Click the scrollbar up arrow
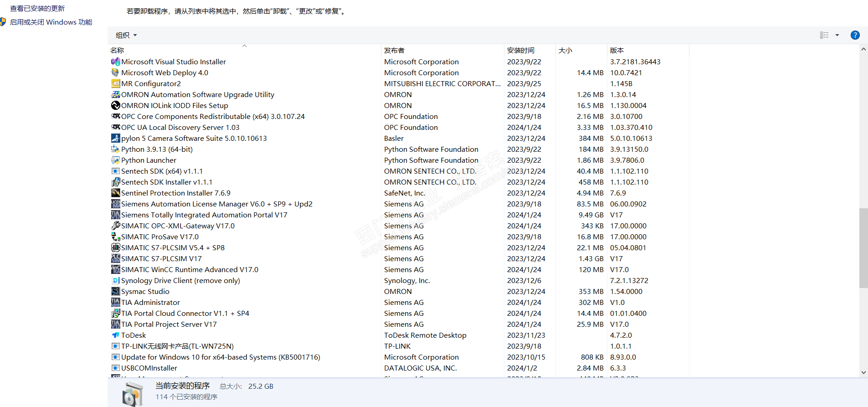 [x=863, y=49]
